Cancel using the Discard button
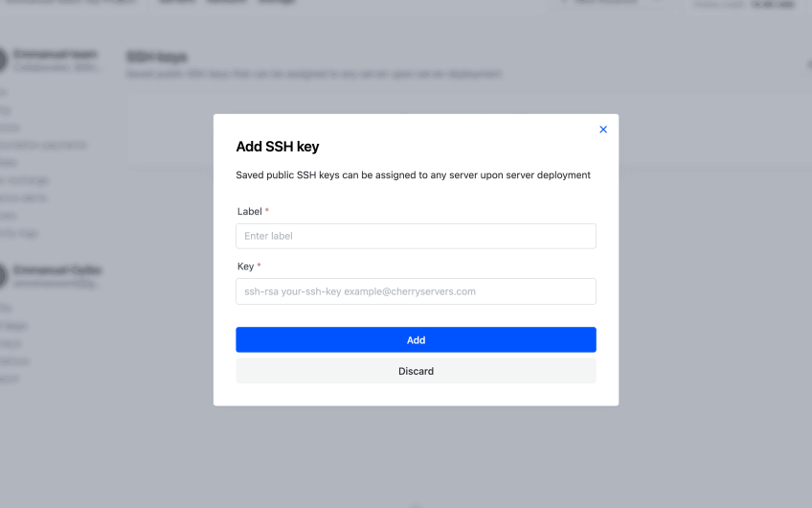812x508 pixels. pyautogui.click(x=416, y=371)
